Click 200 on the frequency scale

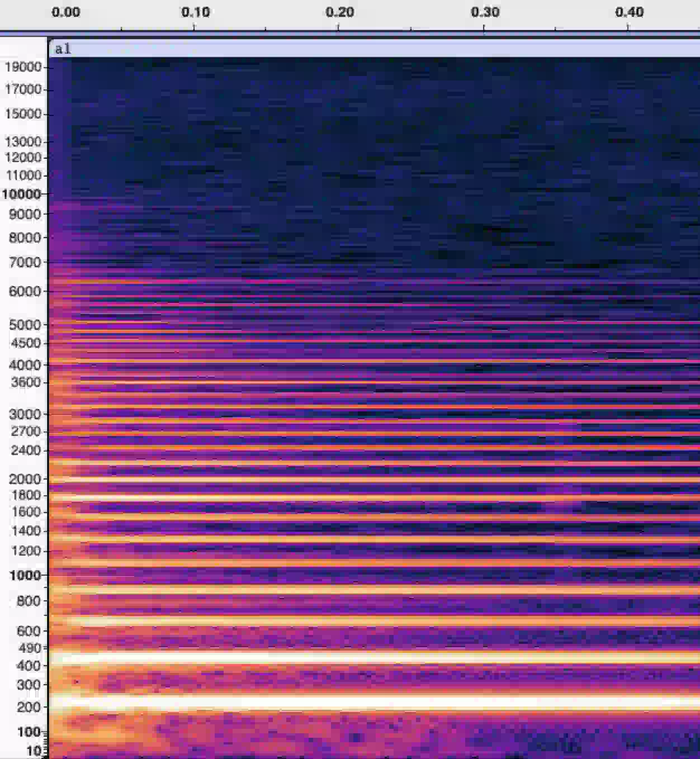click(29, 708)
